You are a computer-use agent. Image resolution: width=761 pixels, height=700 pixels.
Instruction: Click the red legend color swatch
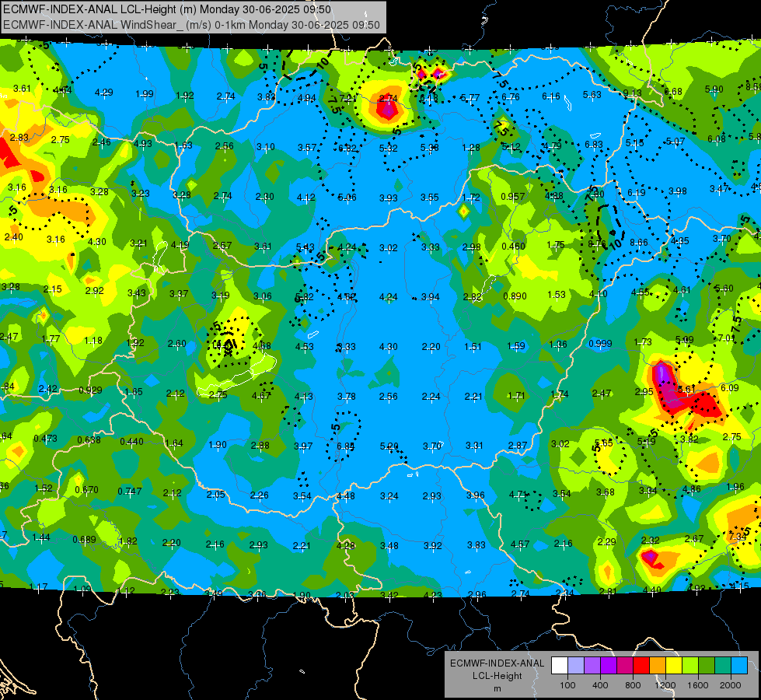coord(641,665)
